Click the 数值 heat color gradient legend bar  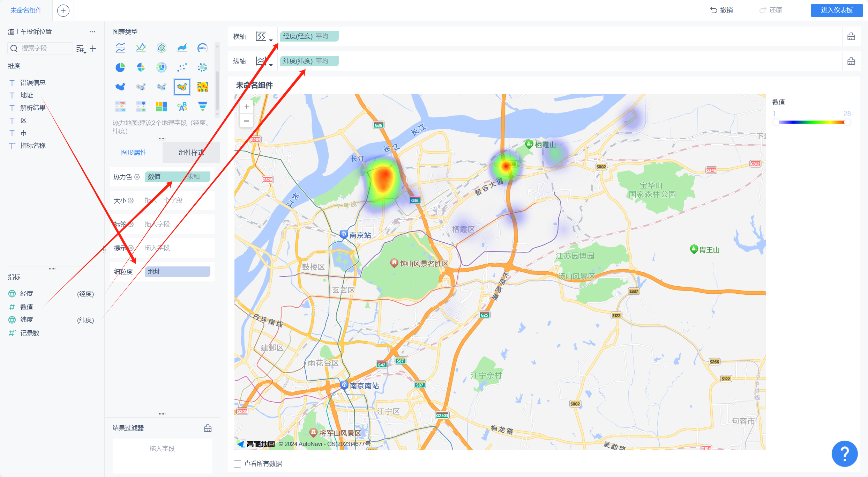[811, 122]
